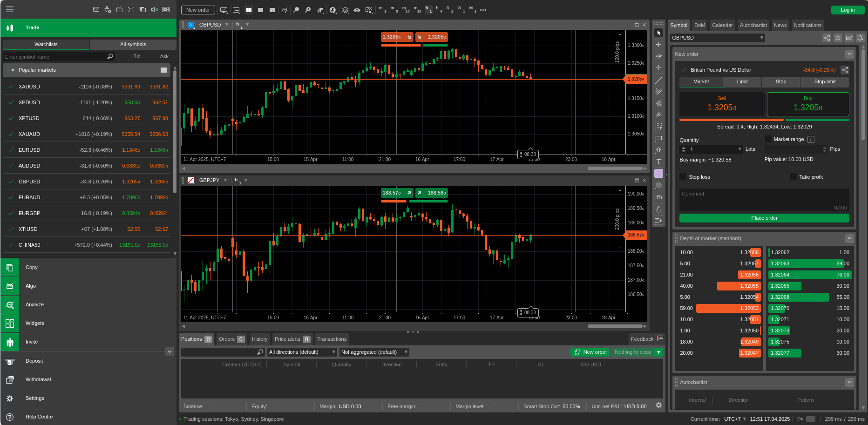Open QuickTrade settings hand-gear icon

click(108, 9)
